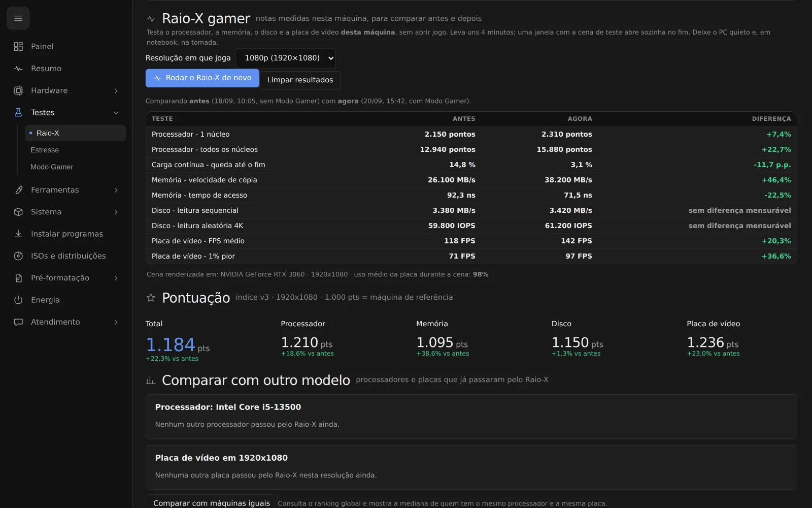Click the Pré-formatação document icon
Viewport: 812px width, 508px height.
[18, 278]
